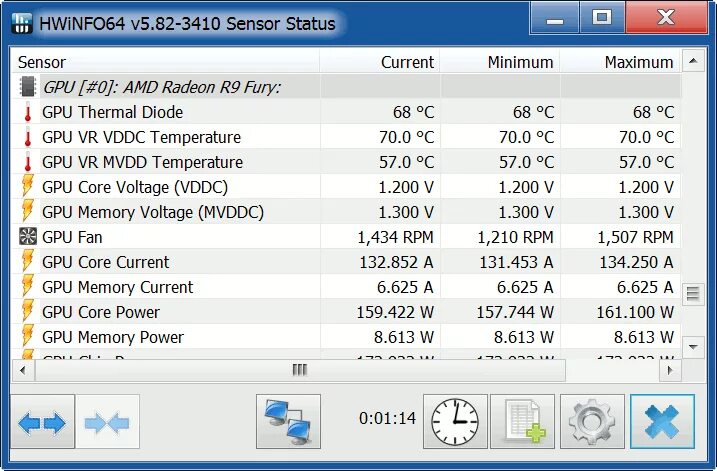Click the expand layout double-arrow button
This screenshot has height=471, width=717.
point(43,422)
